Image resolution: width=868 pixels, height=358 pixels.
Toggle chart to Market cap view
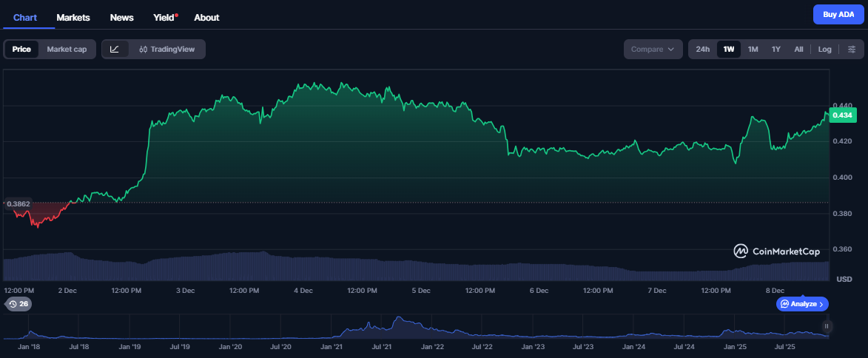[x=67, y=50]
